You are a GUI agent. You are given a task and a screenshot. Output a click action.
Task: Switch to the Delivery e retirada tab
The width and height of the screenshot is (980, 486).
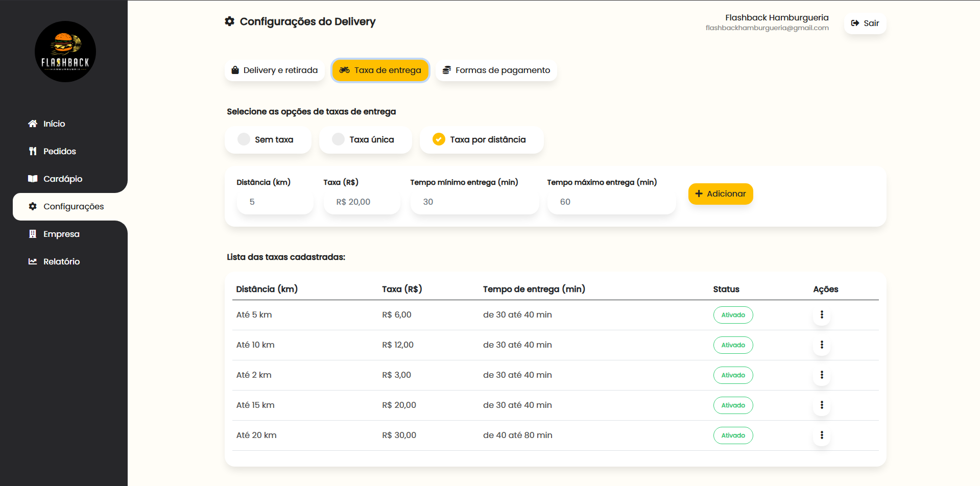click(275, 70)
